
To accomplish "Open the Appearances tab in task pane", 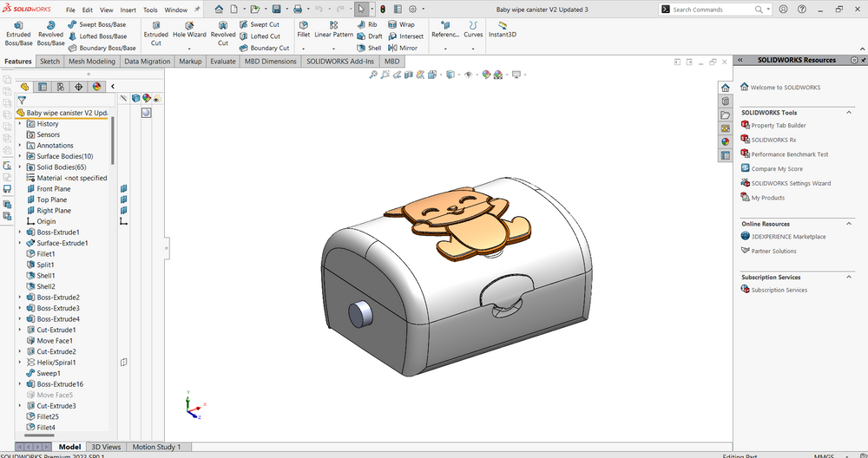I will click(725, 141).
